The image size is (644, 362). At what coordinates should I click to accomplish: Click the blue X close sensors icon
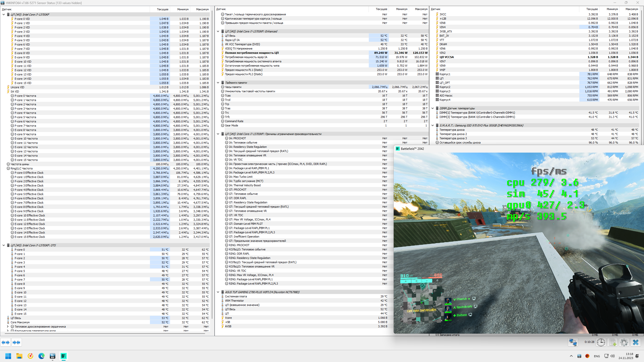pyautogui.click(x=636, y=342)
